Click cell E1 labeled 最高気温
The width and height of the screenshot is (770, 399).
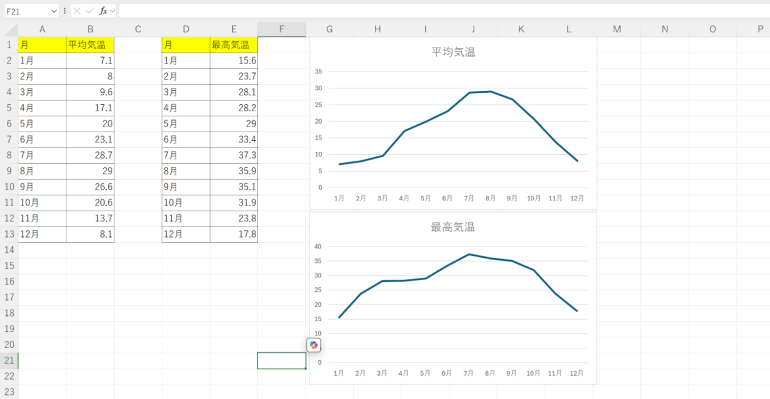point(234,45)
